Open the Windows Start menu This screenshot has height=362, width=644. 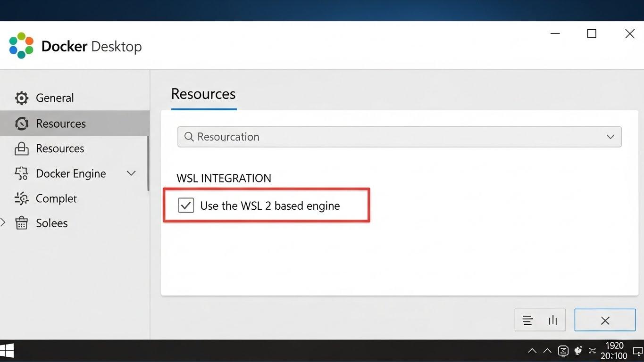7,351
